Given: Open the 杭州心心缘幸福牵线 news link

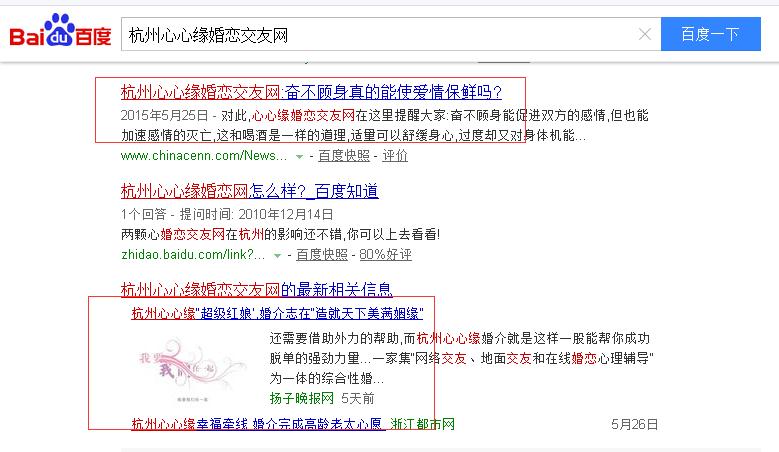Looking at the screenshot, I should coord(256,424).
